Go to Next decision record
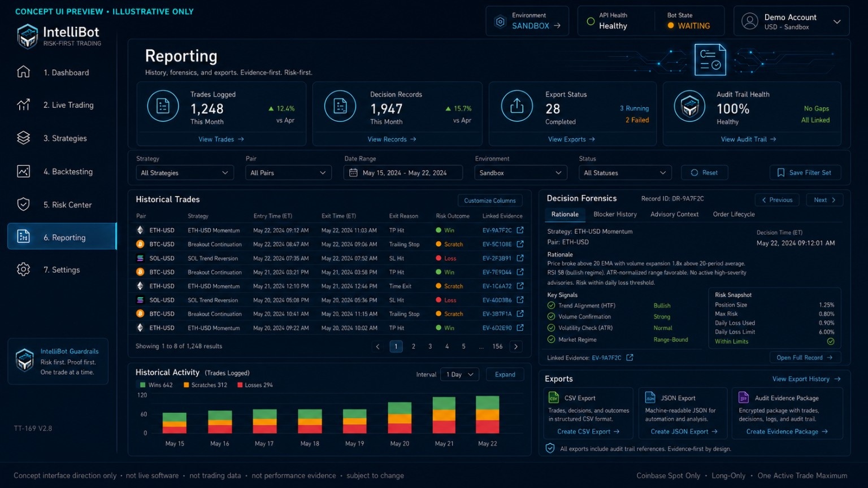This screenshot has height=488, width=868. tap(824, 200)
